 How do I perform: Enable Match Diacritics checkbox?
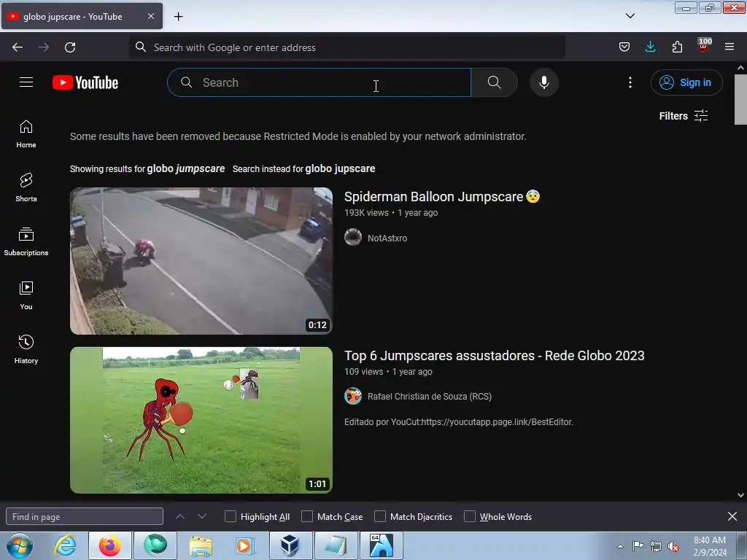coord(379,517)
